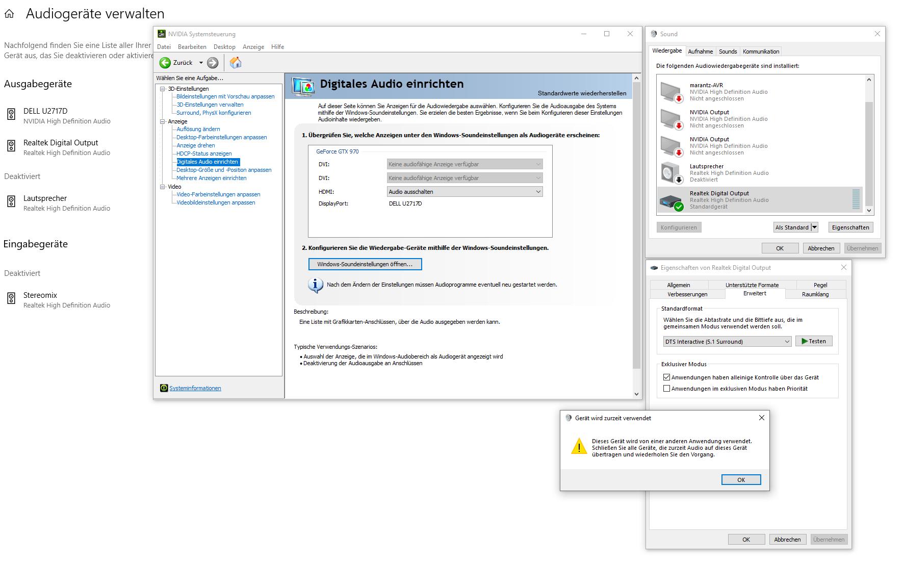Open the Datei menu
This screenshot has width=904, height=588.
click(x=164, y=47)
